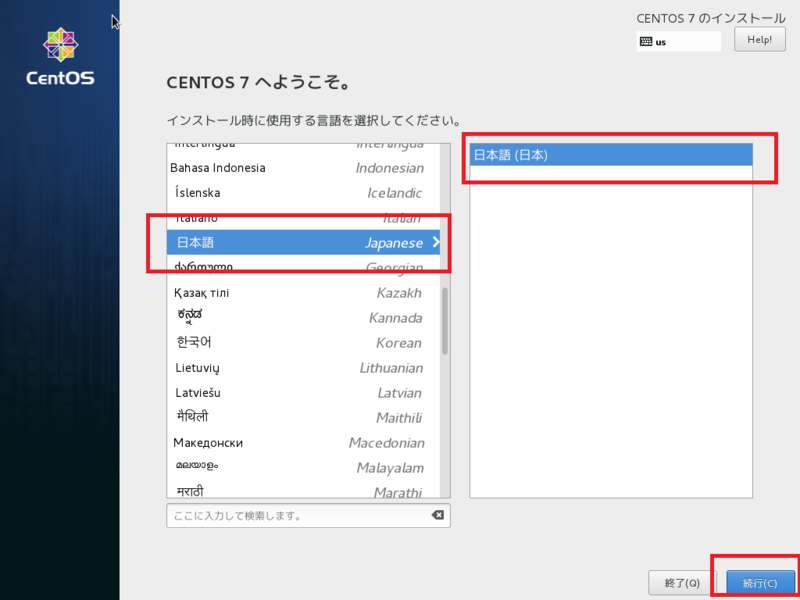Expand Japanese language chevron arrow
Viewport: 800px width, 600px height.
pos(436,242)
